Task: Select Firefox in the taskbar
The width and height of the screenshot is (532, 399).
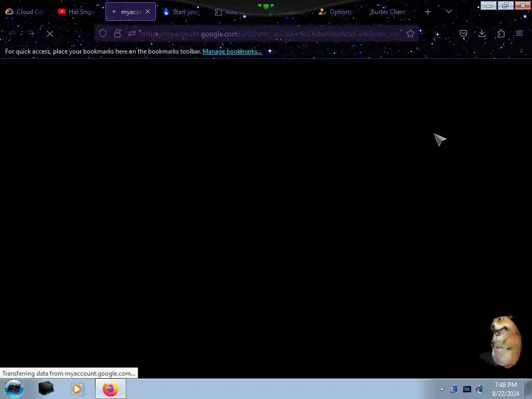Action: coord(111,389)
